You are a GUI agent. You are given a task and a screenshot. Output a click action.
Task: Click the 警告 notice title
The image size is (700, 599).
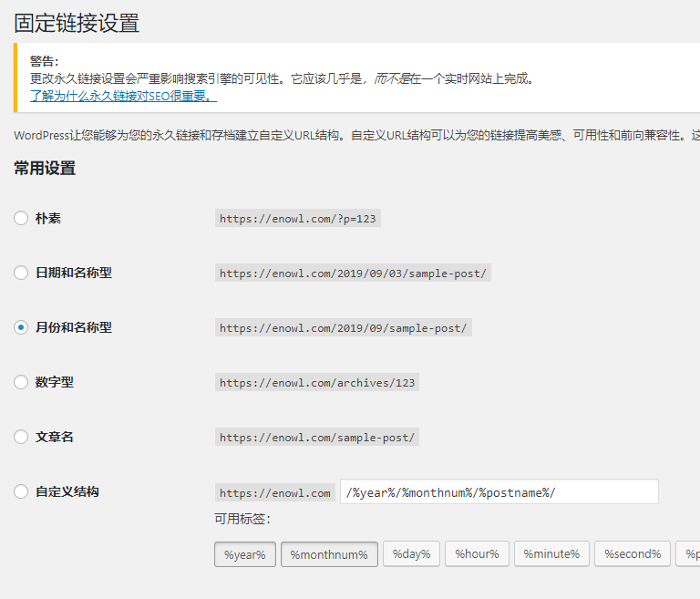click(44, 61)
